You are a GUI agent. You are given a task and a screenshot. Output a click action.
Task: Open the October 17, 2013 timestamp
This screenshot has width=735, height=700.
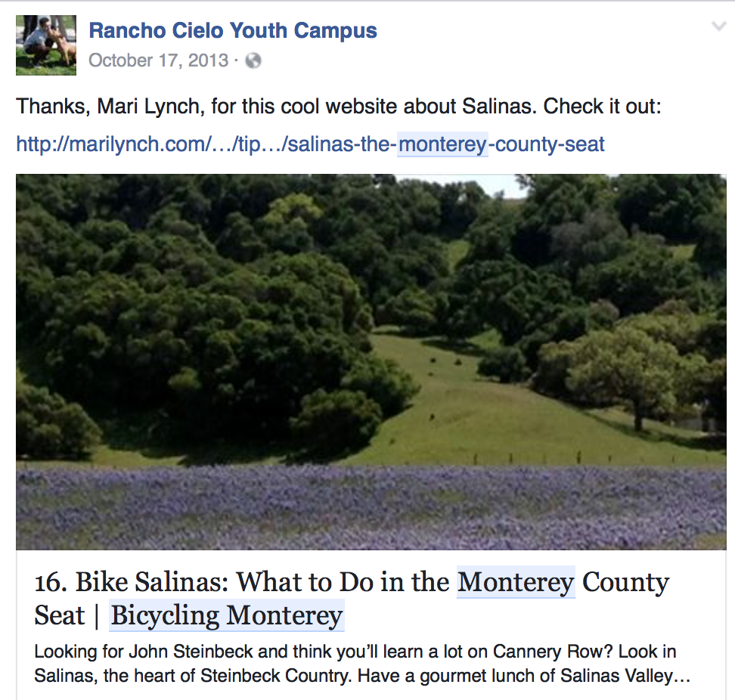click(x=158, y=60)
